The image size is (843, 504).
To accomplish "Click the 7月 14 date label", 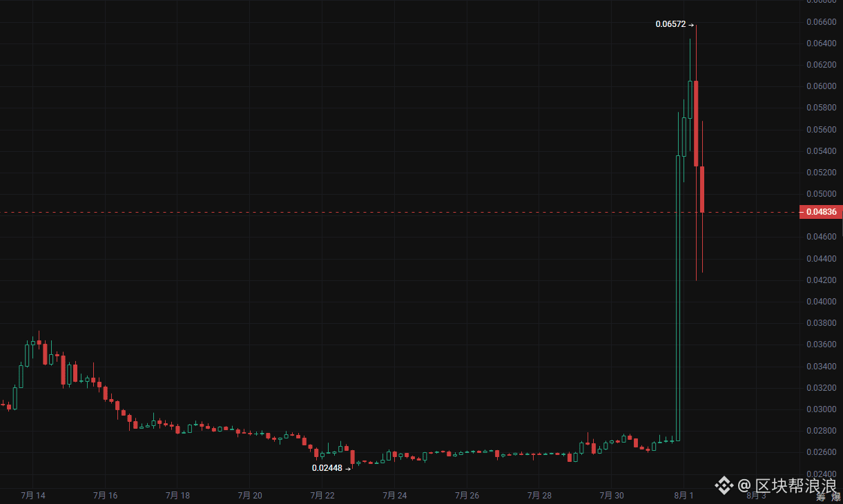I will [x=33, y=496].
